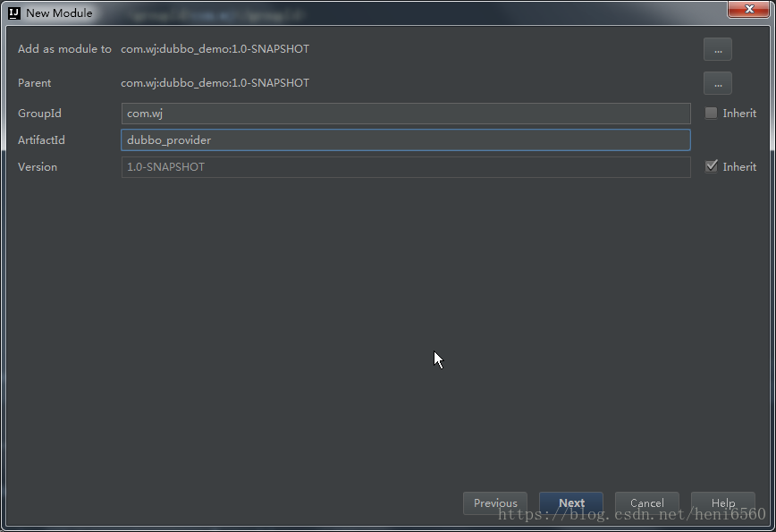
Task: Click the IntelliJ IDEA icon in title bar
Action: [14, 13]
